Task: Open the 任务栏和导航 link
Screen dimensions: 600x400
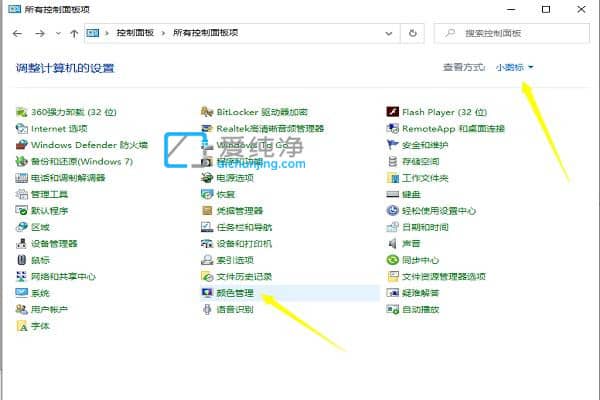Action: coord(244,227)
